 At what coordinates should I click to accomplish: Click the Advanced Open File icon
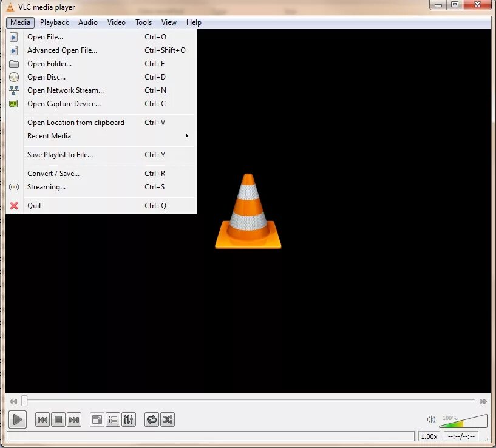(13, 50)
